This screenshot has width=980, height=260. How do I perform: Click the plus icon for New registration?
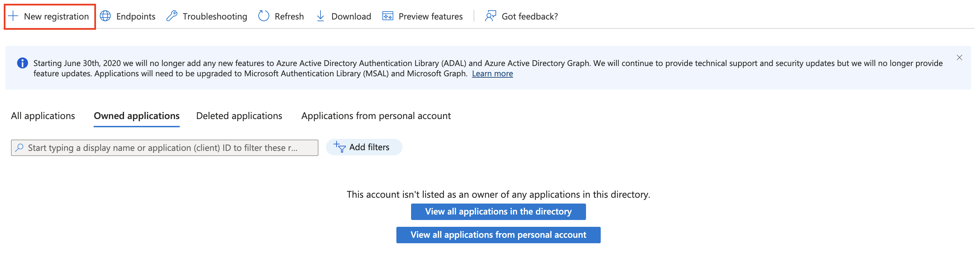click(x=13, y=16)
